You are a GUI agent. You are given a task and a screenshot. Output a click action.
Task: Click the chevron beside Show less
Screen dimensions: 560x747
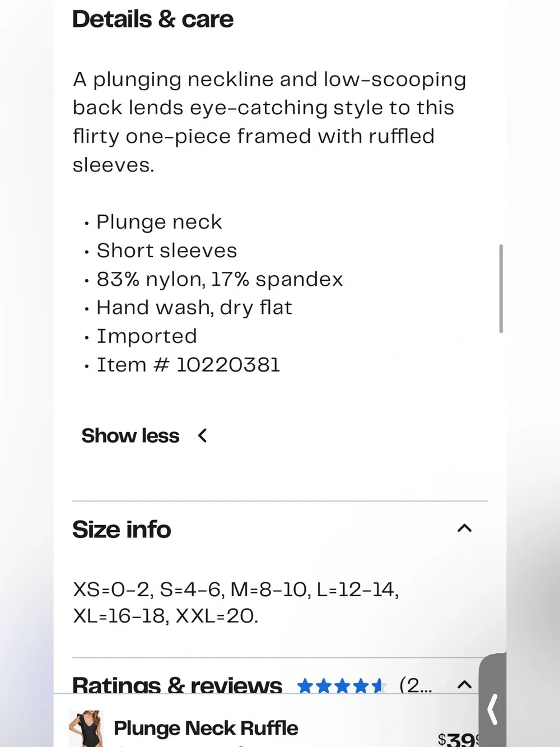point(202,435)
